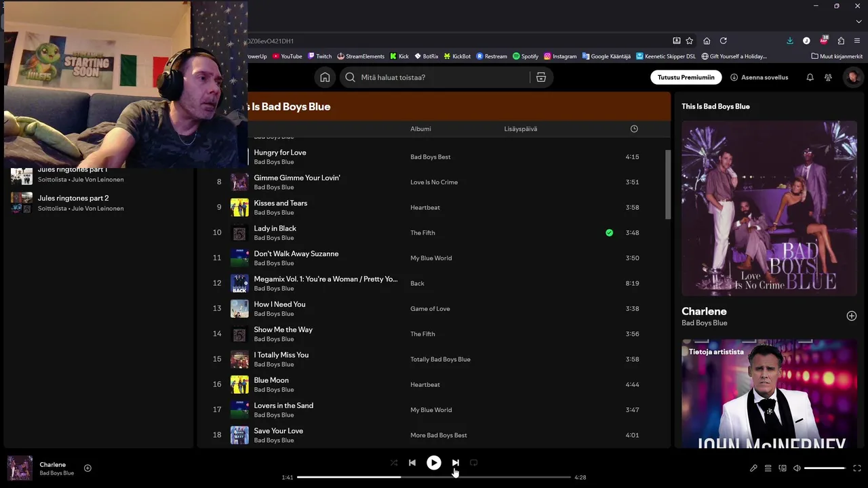Open the play queue icon
Screen dimensions: 868x488
click(x=768, y=468)
